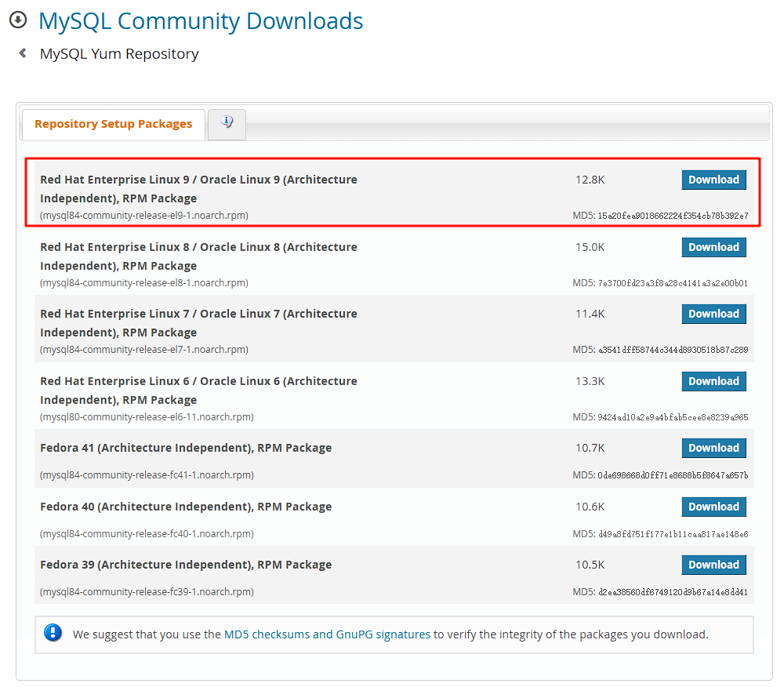Download the Red Hat Enterprise Linux 7 package
784x687 pixels.
(x=713, y=313)
